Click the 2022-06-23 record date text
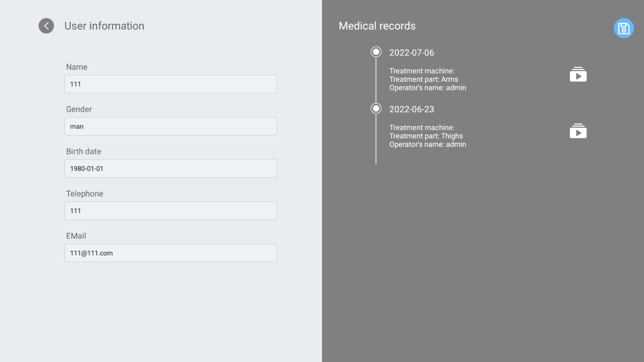Viewport: 644px width, 362px height. pos(411,109)
